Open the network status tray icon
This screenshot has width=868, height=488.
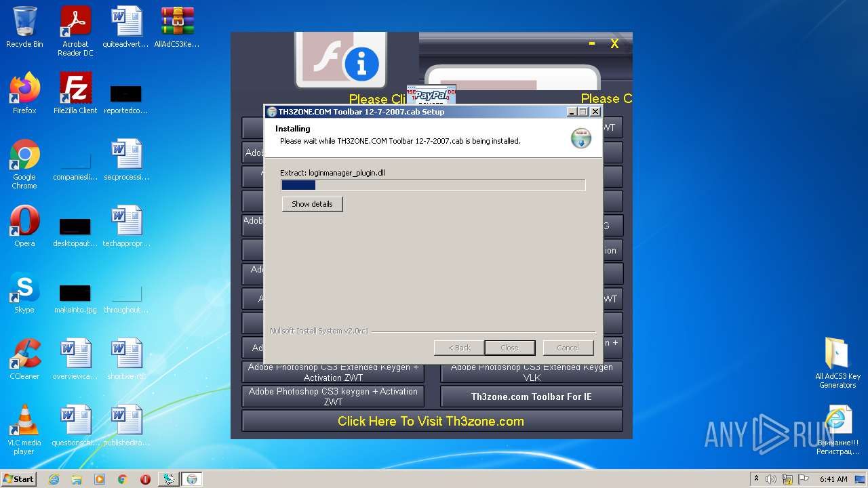point(787,479)
